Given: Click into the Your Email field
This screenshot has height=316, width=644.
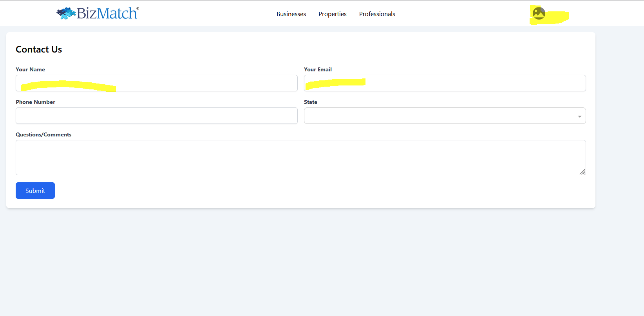Looking at the screenshot, I should tap(445, 83).
